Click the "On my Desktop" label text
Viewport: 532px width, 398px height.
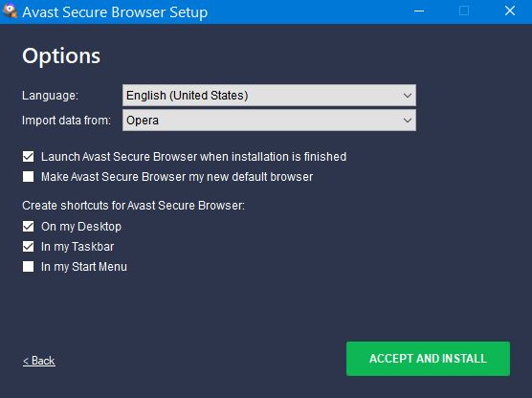click(x=81, y=227)
